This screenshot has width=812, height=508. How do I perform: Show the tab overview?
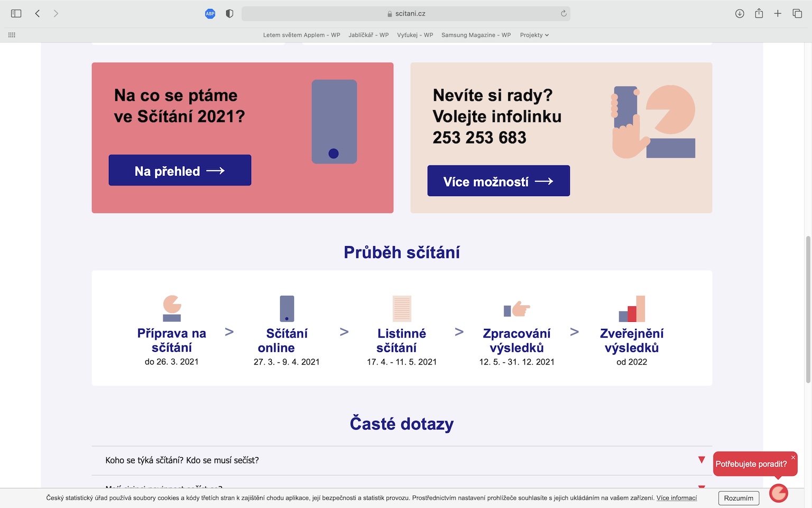(x=797, y=13)
